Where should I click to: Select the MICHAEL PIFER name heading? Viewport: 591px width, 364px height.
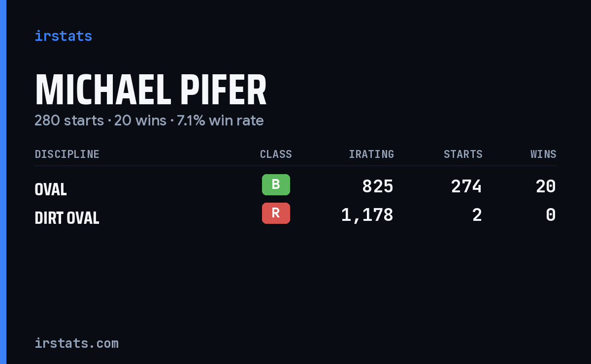coord(151,91)
